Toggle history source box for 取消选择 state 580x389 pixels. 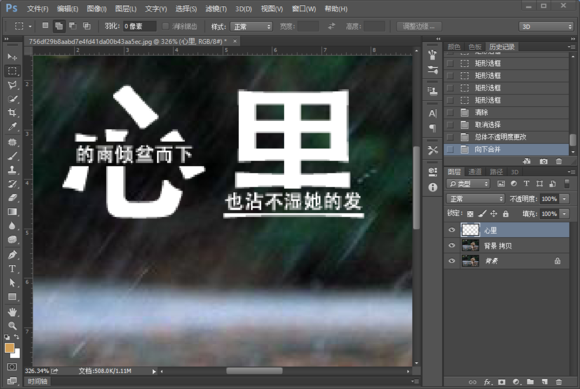450,125
